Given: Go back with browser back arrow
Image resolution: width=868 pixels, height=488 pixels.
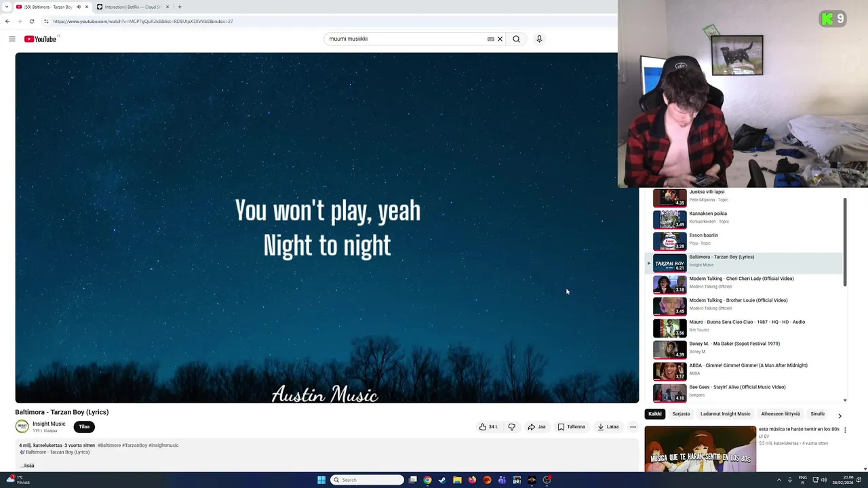Looking at the screenshot, I should [x=7, y=21].
